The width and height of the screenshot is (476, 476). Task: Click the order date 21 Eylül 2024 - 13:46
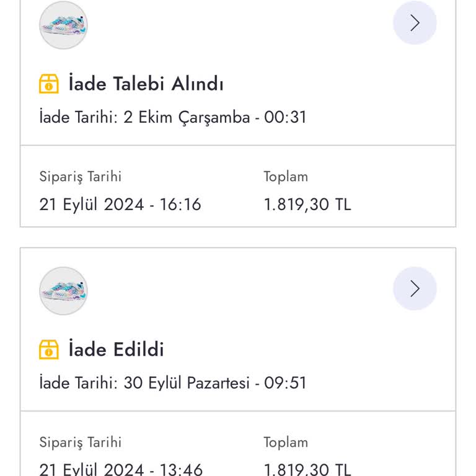[121, 469]
